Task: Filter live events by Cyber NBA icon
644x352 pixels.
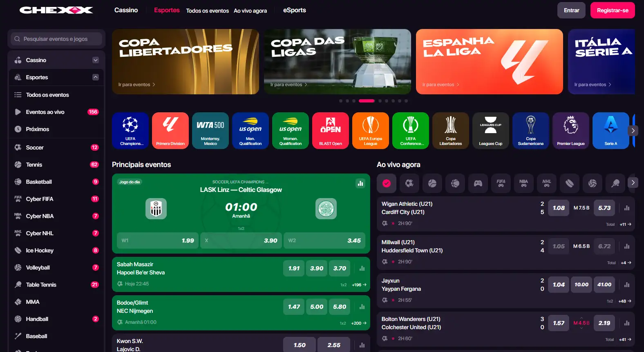Action: (x=523, y=183)
